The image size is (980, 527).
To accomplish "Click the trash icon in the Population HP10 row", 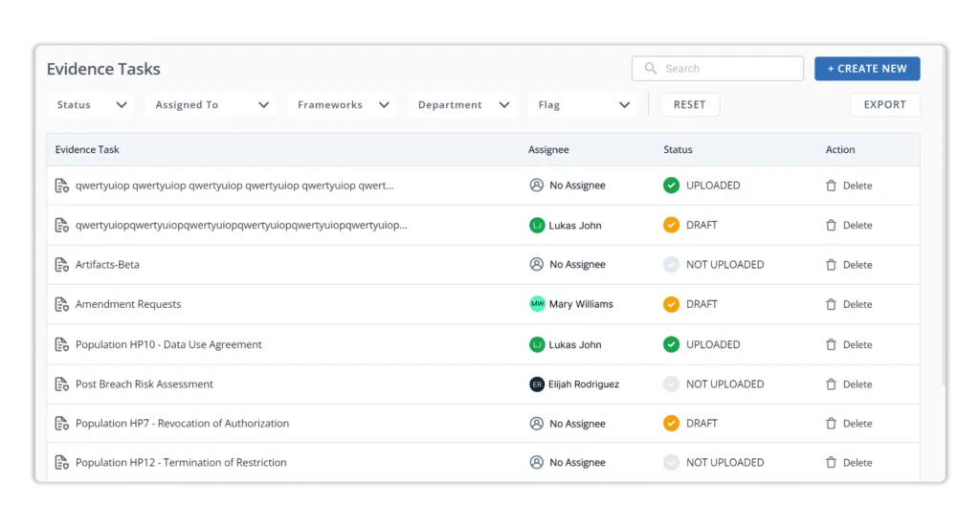I will click(831, 344).
